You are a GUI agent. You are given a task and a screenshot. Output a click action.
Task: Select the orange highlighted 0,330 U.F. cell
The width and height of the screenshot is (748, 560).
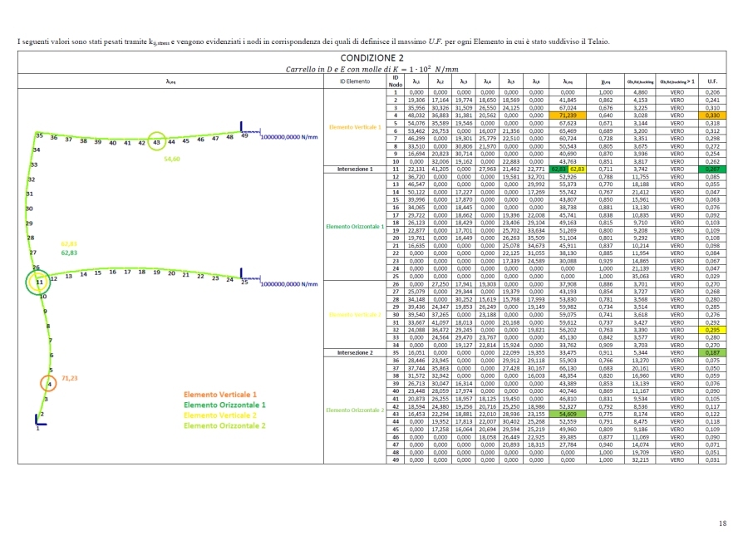[711, 115]
